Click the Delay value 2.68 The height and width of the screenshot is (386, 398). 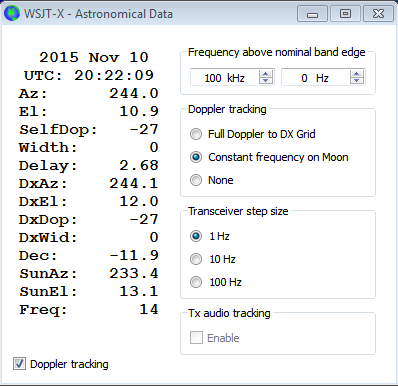(139, 165)
